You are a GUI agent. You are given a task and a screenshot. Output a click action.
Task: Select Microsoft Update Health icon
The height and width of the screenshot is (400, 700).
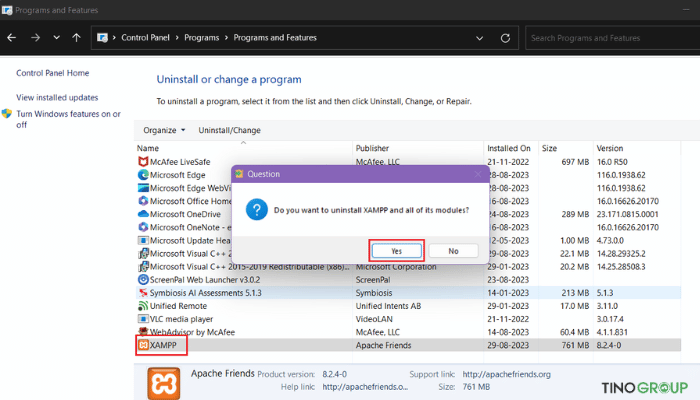pyautogui.click(x=143, y=240)
